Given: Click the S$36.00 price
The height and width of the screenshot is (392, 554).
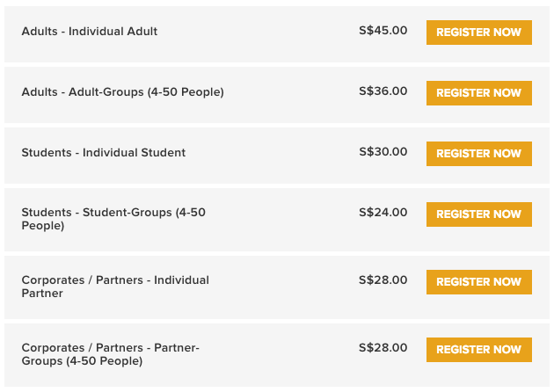Looking at the screenshot, I should click(x=383, y=91).
